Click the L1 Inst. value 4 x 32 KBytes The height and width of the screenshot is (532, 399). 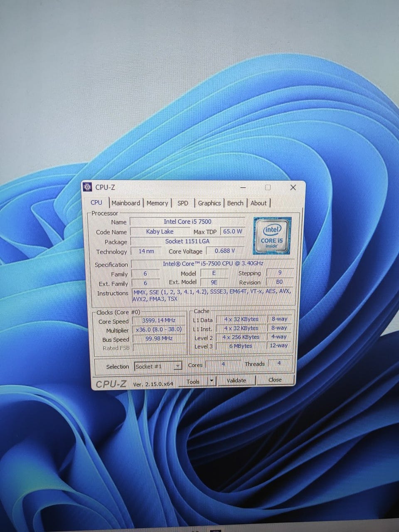[x=241, y=328]
